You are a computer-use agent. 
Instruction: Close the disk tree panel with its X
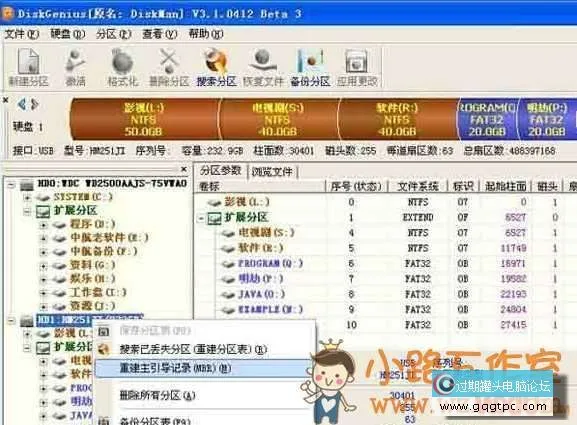(x=184, y=169)
